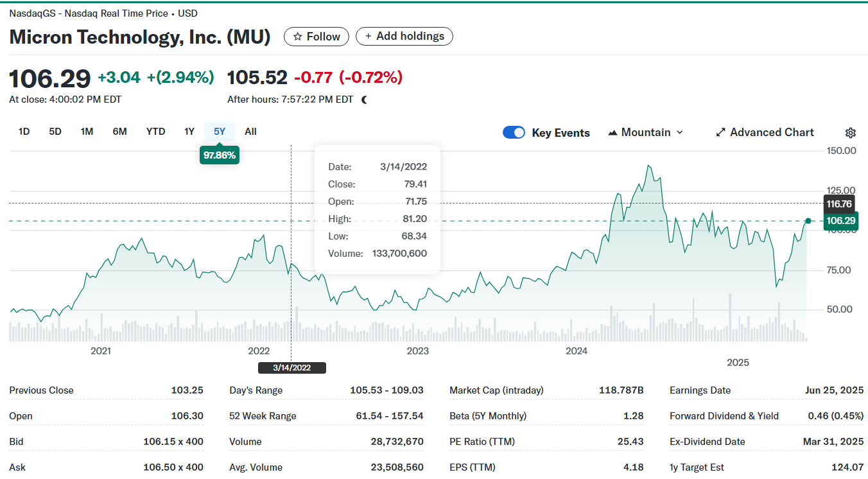The height and width of the screenshot is (479, 868).
Task: Click the Volume value 28,732,670
Action: tap(397, 442)
